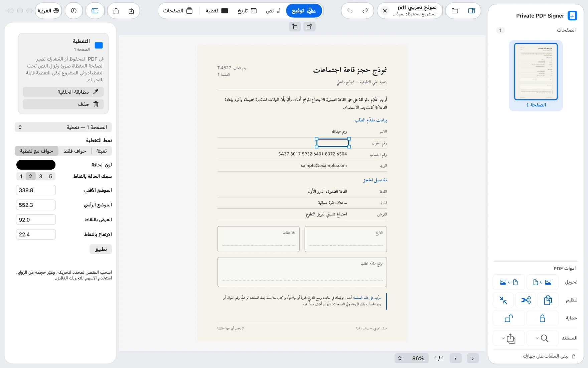Viewport: 588px width, 368px height.
Task: Open the 86% zoom level stepper
Action: [x=412, y=358]
